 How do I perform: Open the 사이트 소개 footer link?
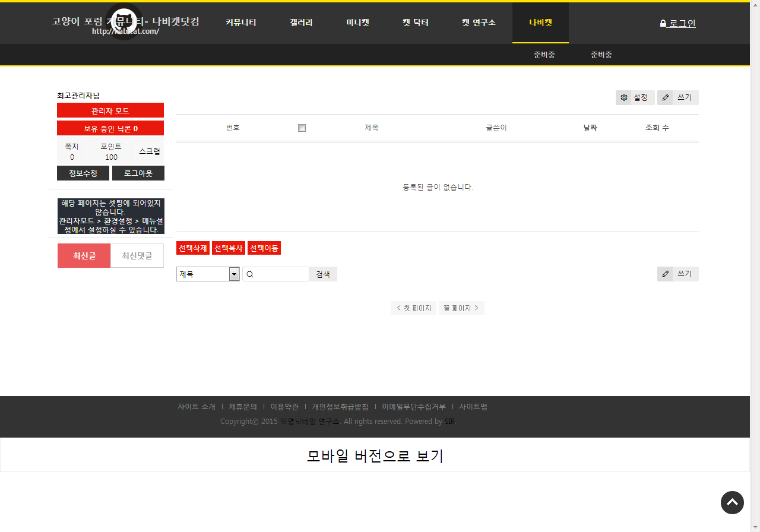197,407
